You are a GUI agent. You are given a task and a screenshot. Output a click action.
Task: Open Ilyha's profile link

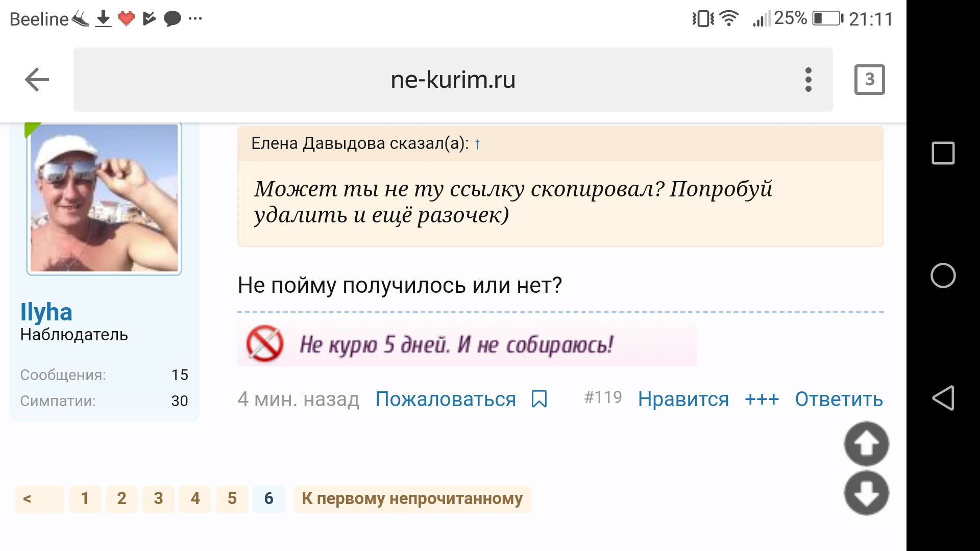click(x=46, y=311)
